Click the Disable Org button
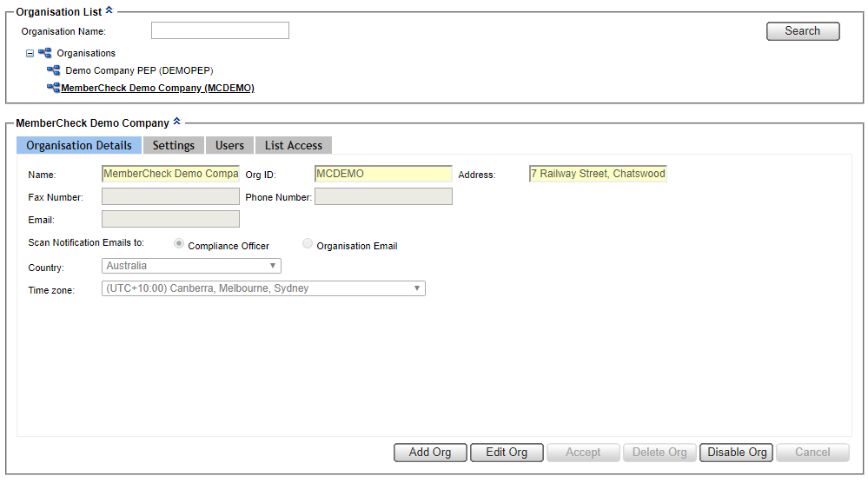 click(x=736, y=453)
